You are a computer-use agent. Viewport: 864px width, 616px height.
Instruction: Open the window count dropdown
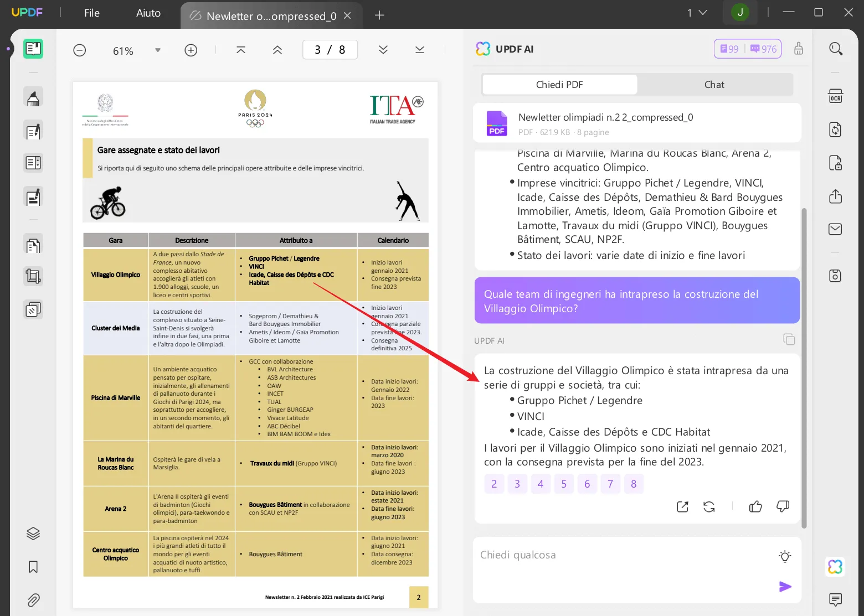click(x=697, y=13)
